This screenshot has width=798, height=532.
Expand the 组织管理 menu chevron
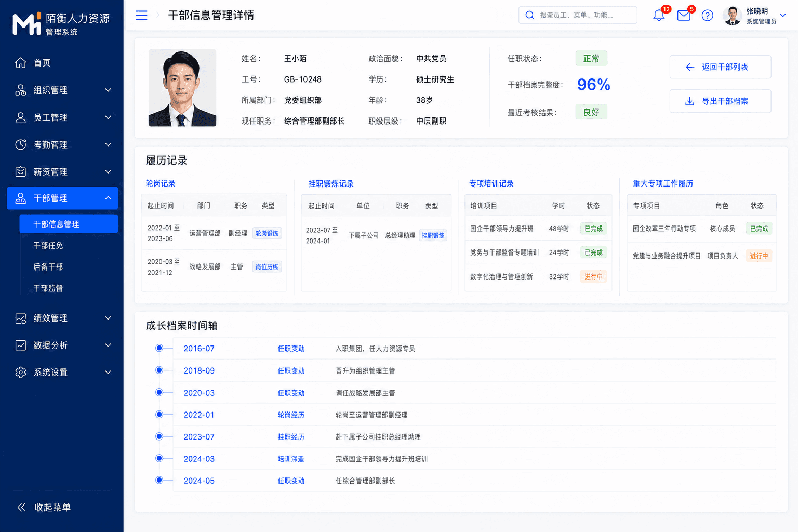click(108, 90)
